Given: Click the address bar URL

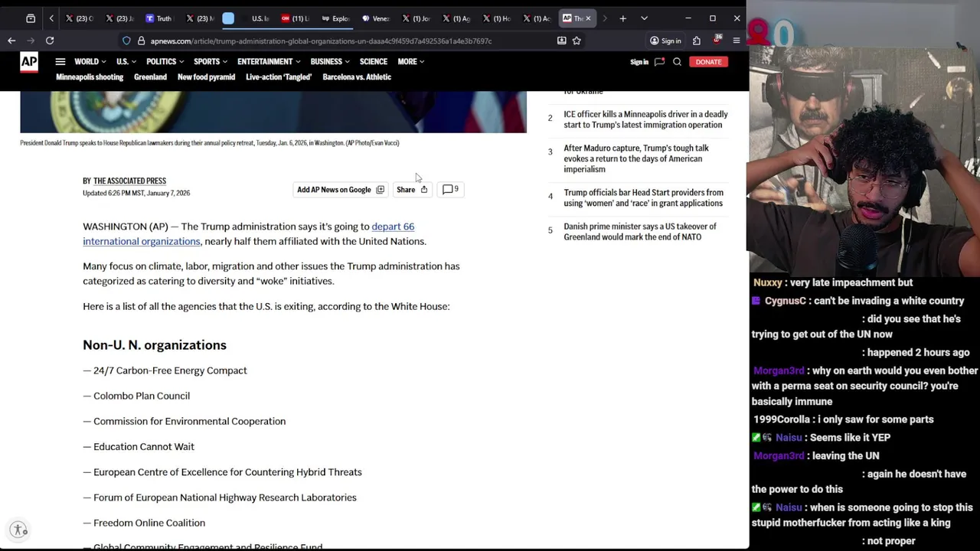Looking at the screenshot, I should tap(321, 41).
